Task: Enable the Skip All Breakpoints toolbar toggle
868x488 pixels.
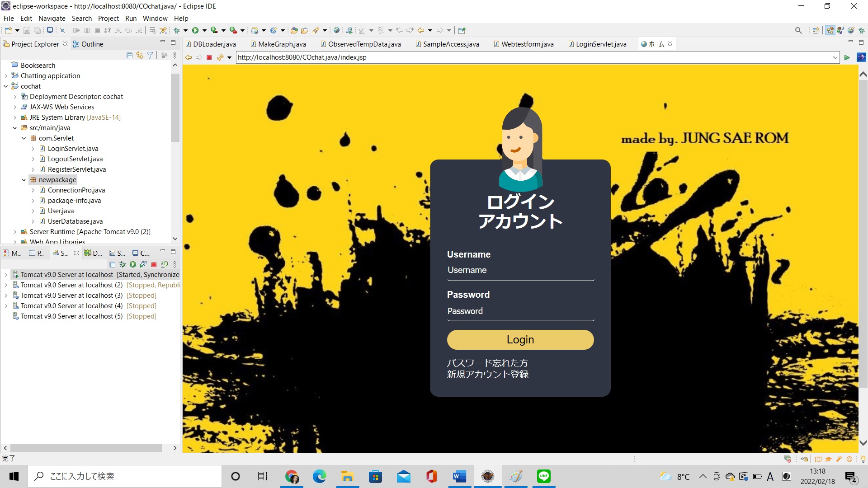Action: coord(62,30)
